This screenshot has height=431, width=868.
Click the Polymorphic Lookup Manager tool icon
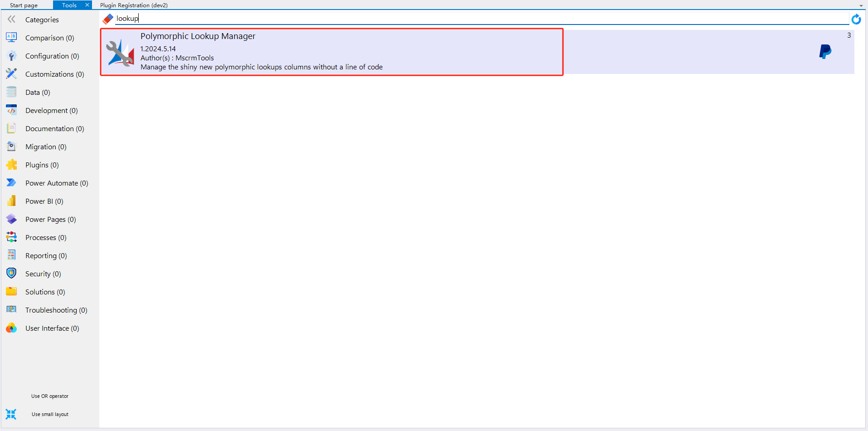click(x=120, y=53)
